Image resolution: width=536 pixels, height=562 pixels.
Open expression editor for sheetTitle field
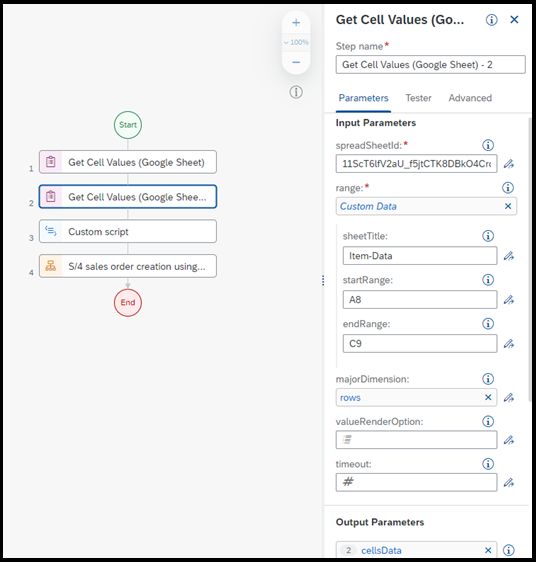pyautogui.click(x=509, y=256)
